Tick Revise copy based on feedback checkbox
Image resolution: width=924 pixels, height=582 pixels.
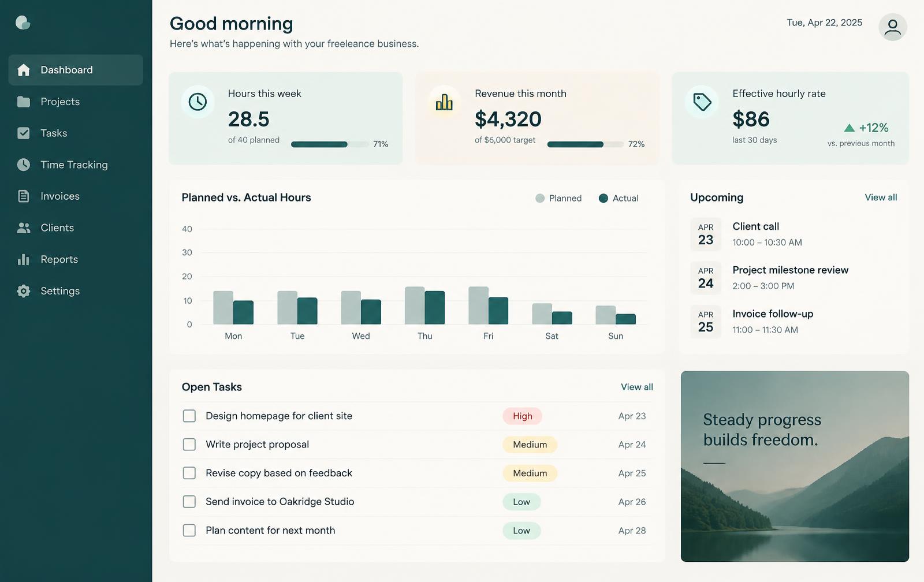point(189,473)
